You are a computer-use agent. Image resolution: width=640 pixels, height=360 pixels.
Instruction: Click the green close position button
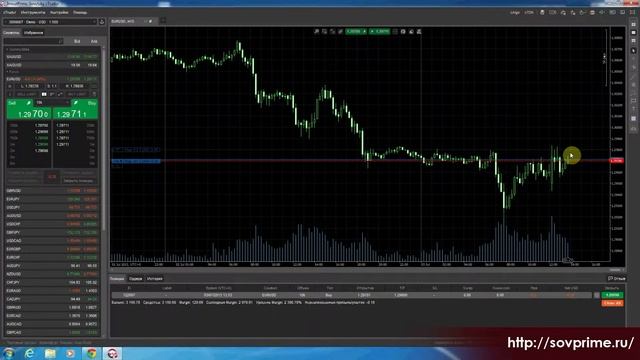(x=612, y=295)
